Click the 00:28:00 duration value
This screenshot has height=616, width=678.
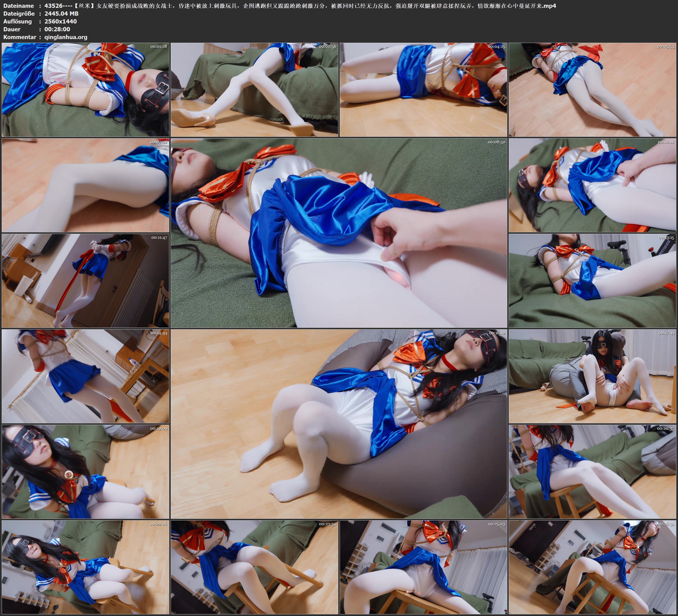pyautogui.click(x=57, y=29)
